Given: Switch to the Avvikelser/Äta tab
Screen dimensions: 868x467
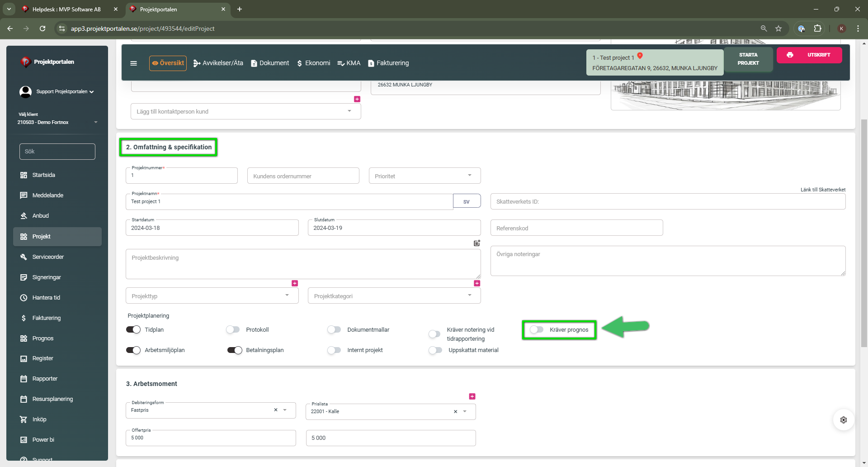Looking at the screenshot, I should click(218, 63).
